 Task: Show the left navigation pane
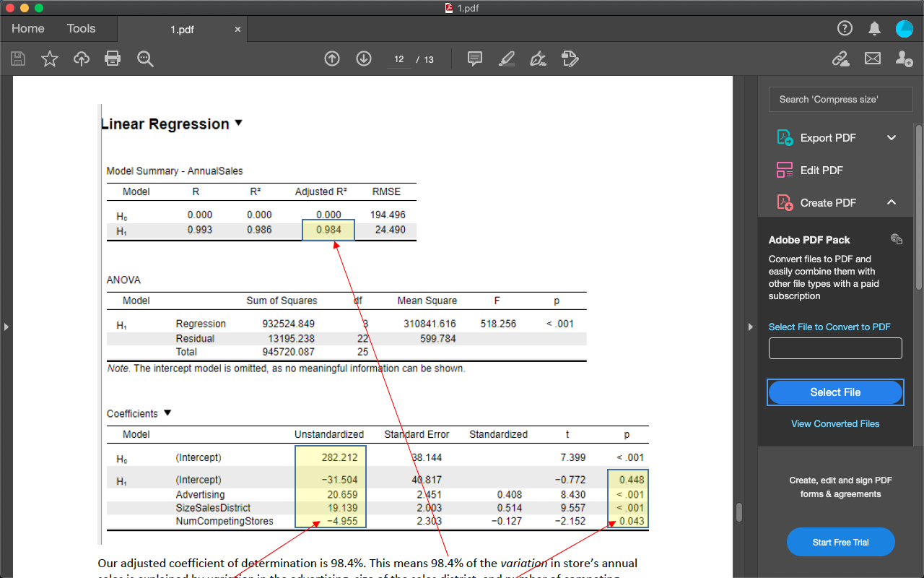pos(6,327)
